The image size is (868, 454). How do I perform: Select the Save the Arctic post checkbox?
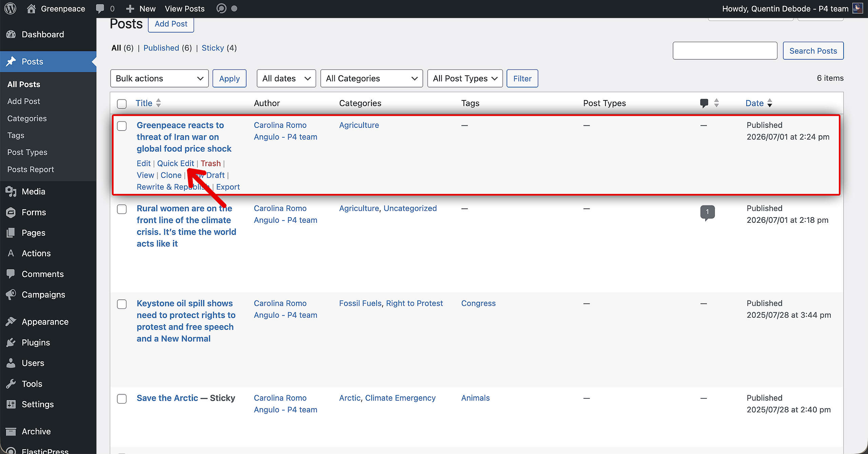click(x=122, y=399)
